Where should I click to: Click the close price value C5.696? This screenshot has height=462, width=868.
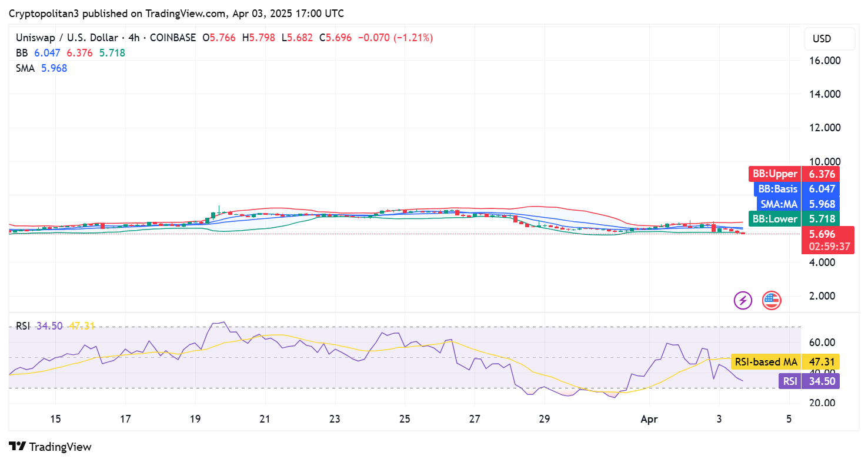335,38
